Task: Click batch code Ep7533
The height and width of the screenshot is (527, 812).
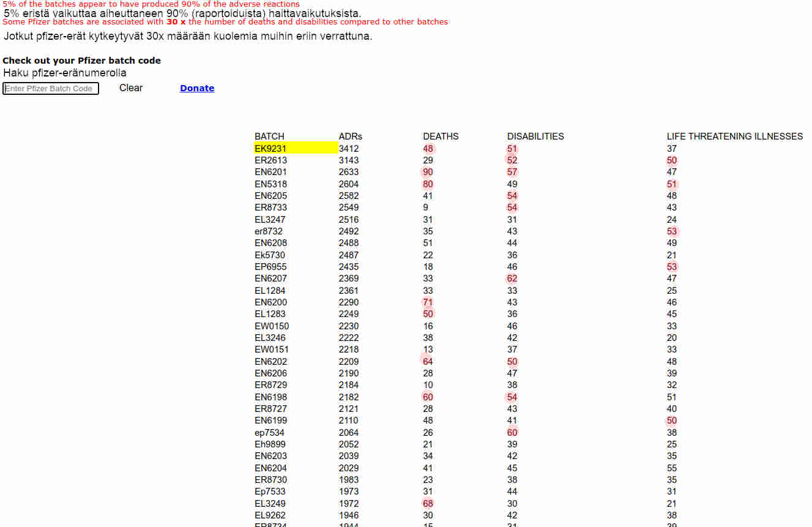Action: (x=270, y=491)
